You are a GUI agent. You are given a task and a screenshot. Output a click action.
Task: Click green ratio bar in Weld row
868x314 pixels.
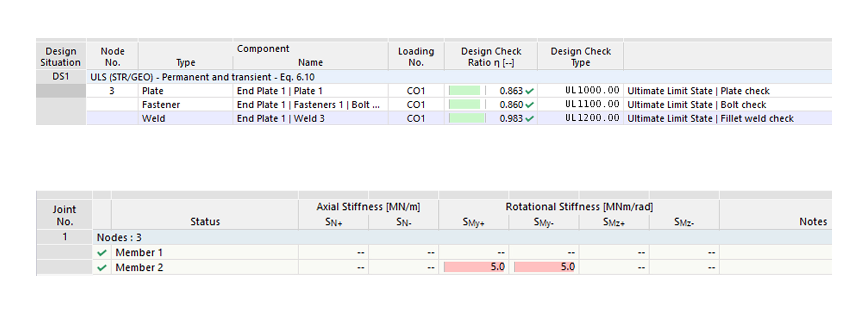[467, 119]
